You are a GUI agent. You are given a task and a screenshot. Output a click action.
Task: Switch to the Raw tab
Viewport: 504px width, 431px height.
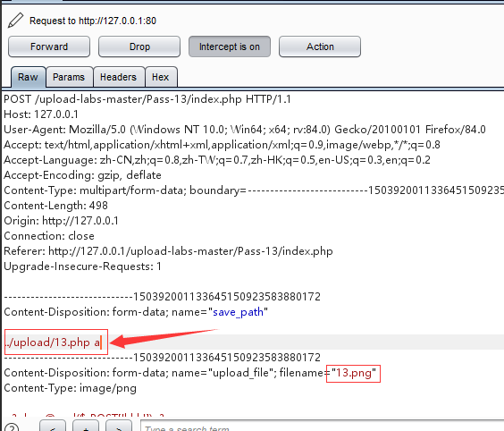(28, 77)
